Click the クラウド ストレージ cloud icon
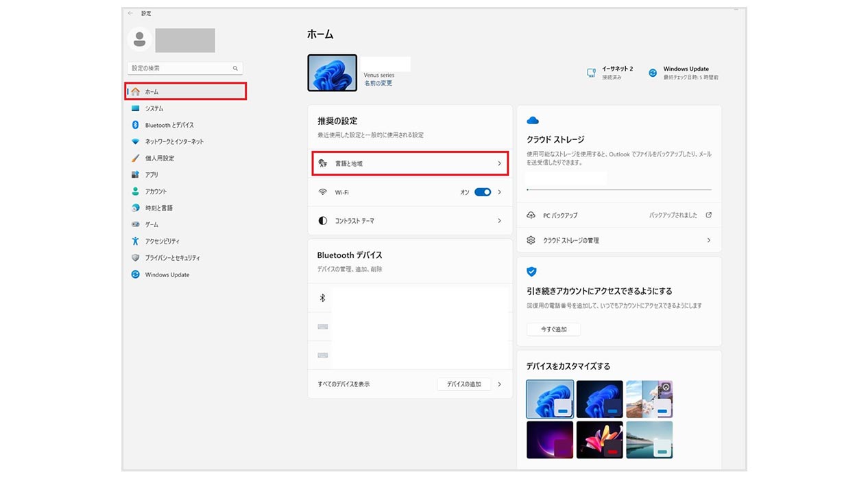 coord(533,121)
